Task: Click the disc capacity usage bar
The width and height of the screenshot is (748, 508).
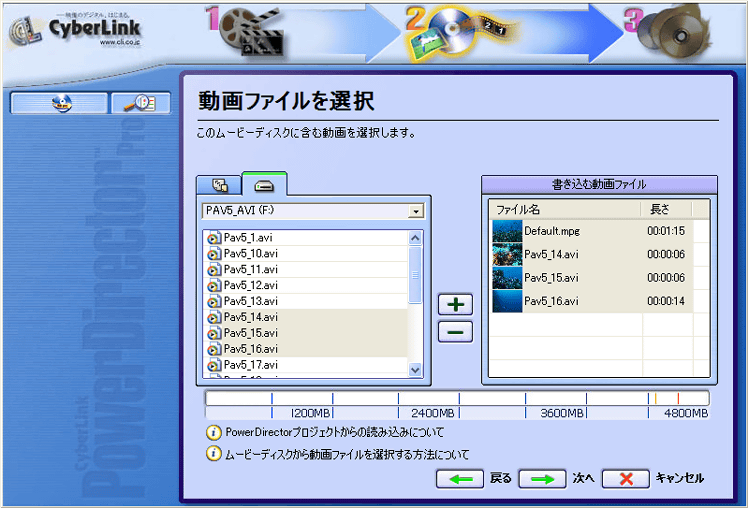Action: pyautogui.click(x=457, y=398)
